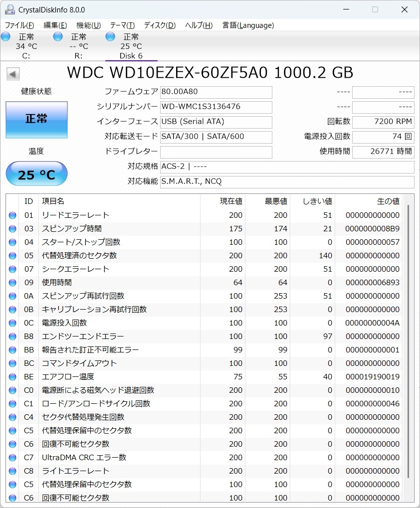
Task: Click the 電源投入回数 field 74 回
Action: pos(383,137)
